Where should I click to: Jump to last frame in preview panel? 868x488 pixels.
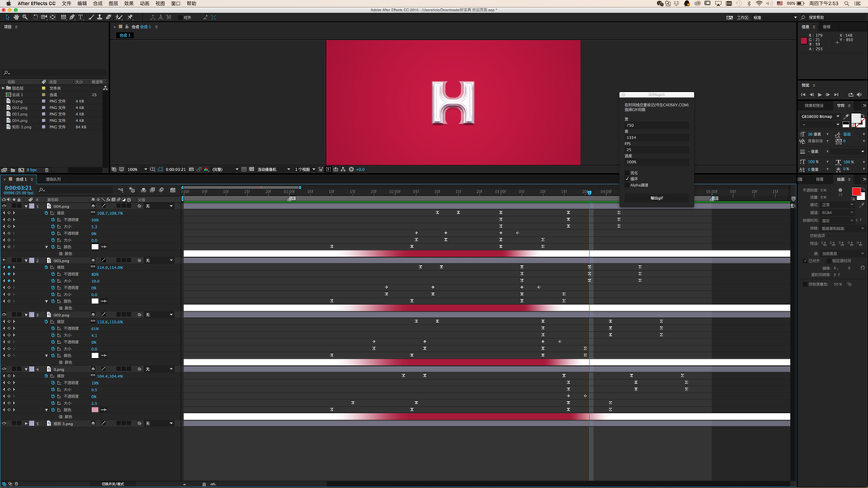coord(836,94)
